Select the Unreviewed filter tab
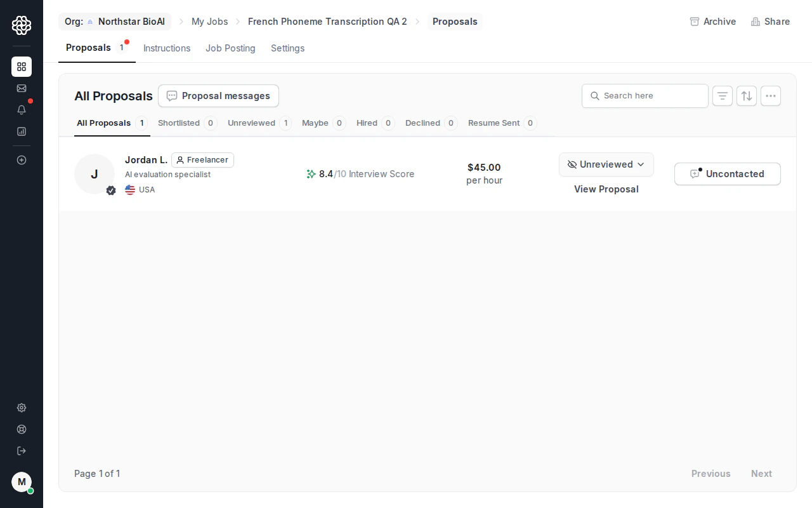The height and width of the screenshot is (508, 812). [x=259, y=123]
